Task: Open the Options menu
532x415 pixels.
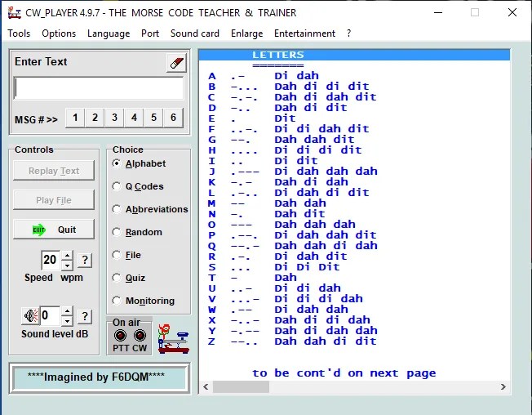Action: click(59, 33)
